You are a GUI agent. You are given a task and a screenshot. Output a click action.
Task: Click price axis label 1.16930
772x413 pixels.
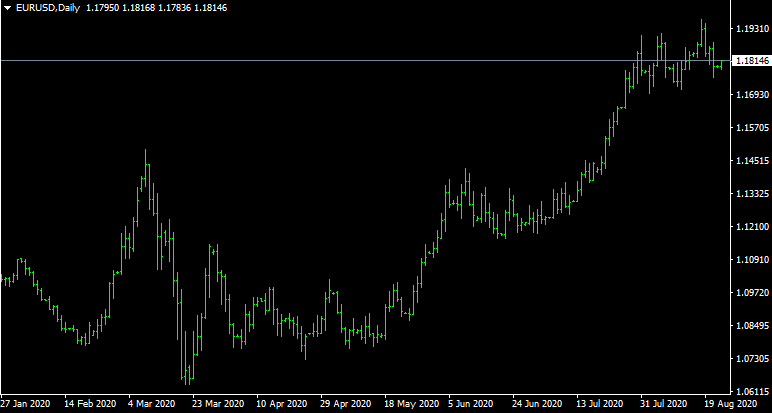(751, 95)
